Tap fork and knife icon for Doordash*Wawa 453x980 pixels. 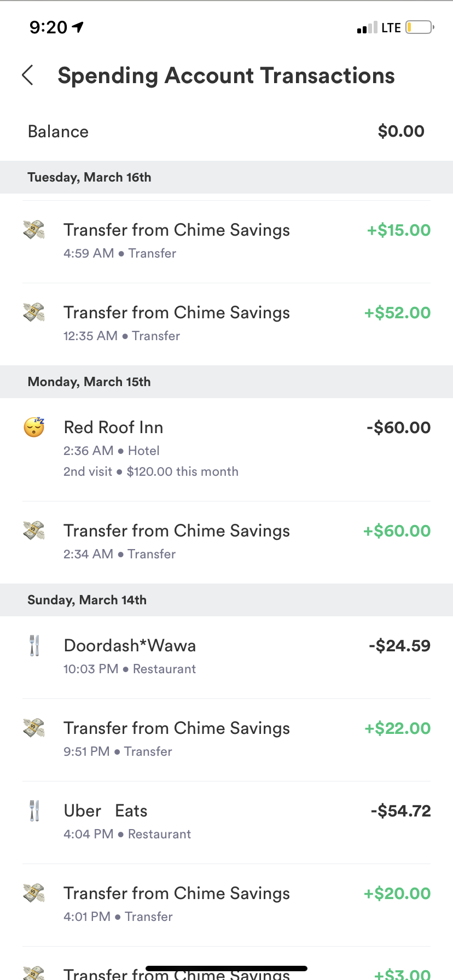[34, 646]
